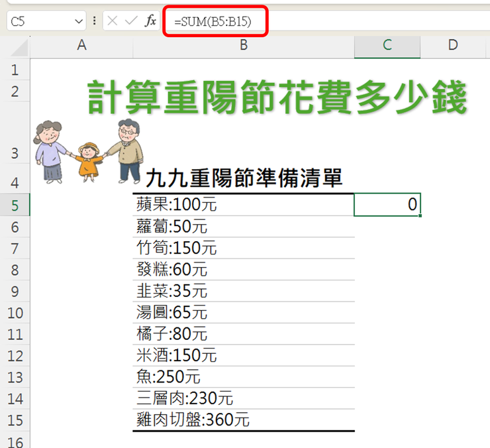Screen dimensions: 490x448
Task: Select row 16 header
Action: [15, 440]
